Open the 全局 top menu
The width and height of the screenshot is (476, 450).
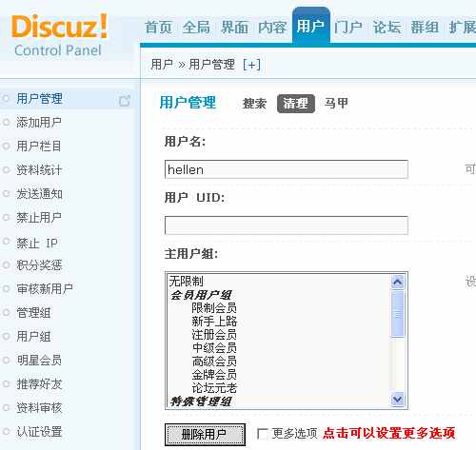(196, 28)
